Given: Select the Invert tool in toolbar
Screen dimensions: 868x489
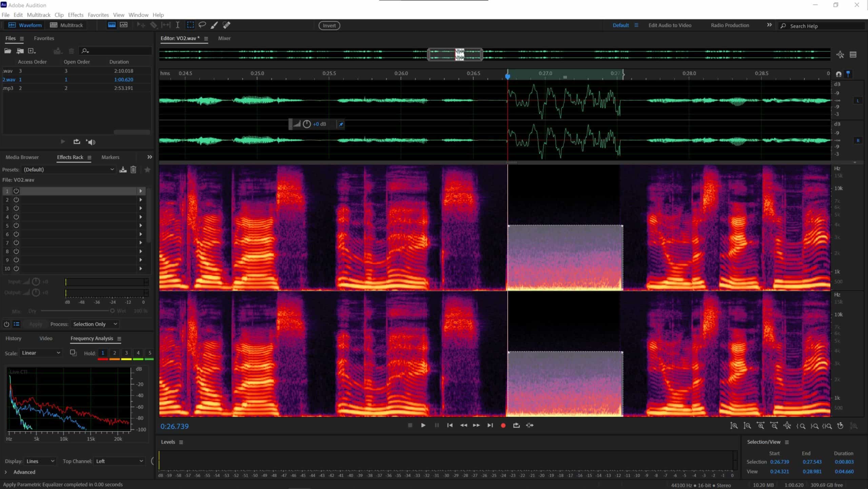Looking at the screenshot, I should tap(330, 26).
